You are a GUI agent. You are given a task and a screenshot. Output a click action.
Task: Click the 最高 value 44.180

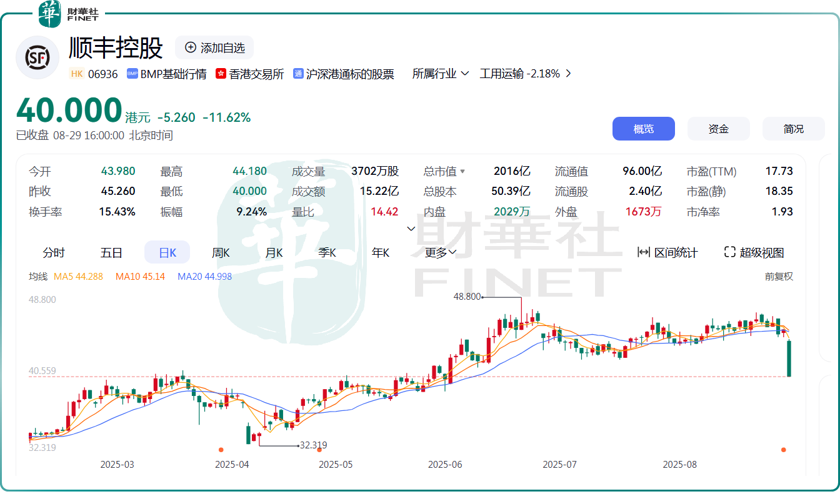coord(249,171)
